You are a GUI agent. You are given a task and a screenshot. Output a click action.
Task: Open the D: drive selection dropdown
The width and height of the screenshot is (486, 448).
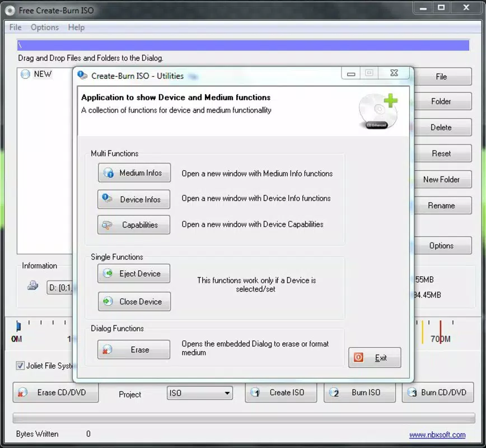click(60, 288)
